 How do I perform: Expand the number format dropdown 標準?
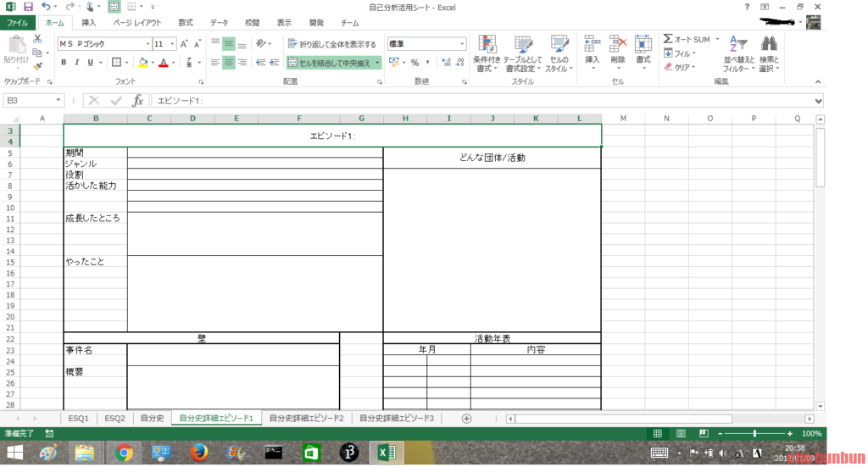pyautogui.click(x=462, y=43)
